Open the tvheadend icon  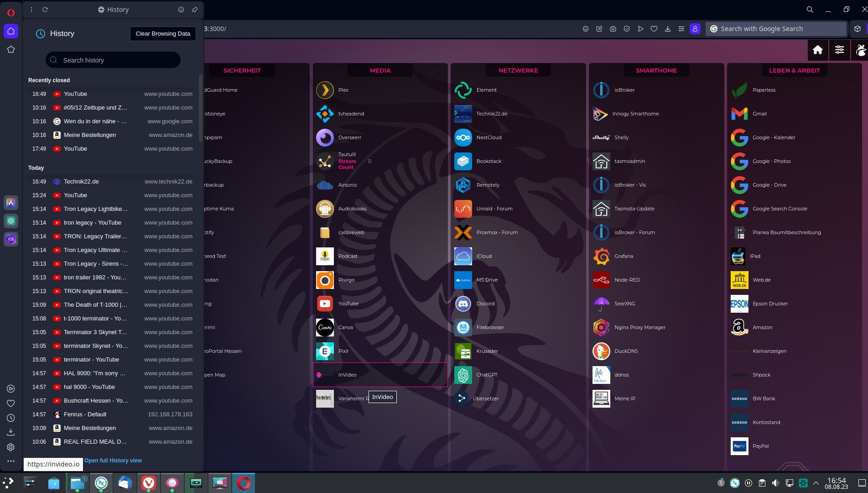coord(325,114)
